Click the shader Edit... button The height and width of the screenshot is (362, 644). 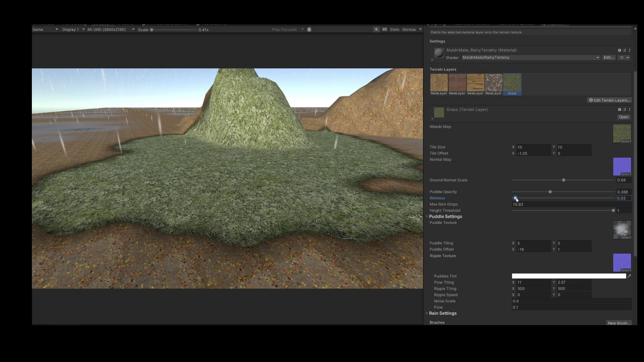[608, 58]
